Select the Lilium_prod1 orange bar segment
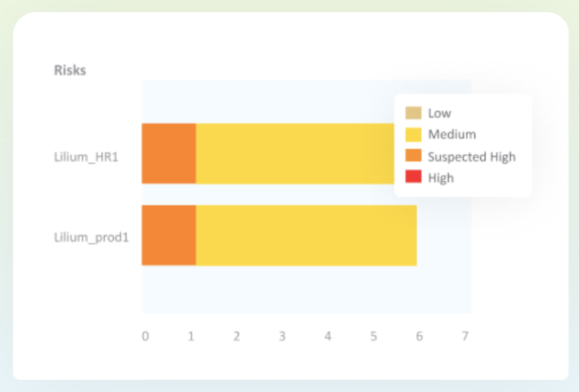Viewport: 579px width, 392px height. (168, 236)
